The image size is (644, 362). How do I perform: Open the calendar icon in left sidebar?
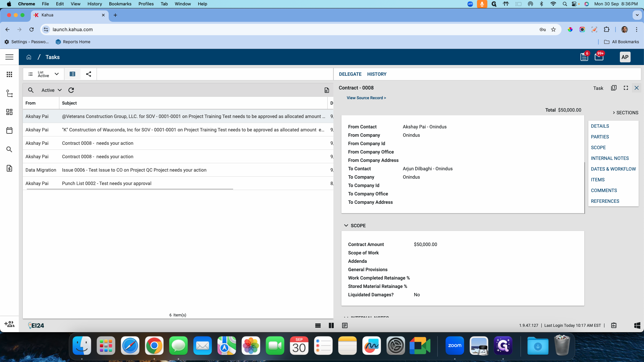point(9,130)
